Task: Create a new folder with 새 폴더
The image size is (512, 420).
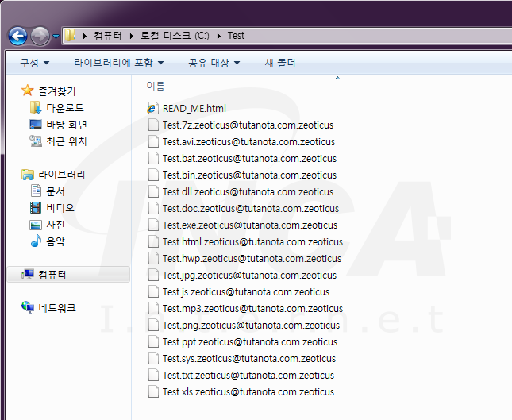Action: 280,63
